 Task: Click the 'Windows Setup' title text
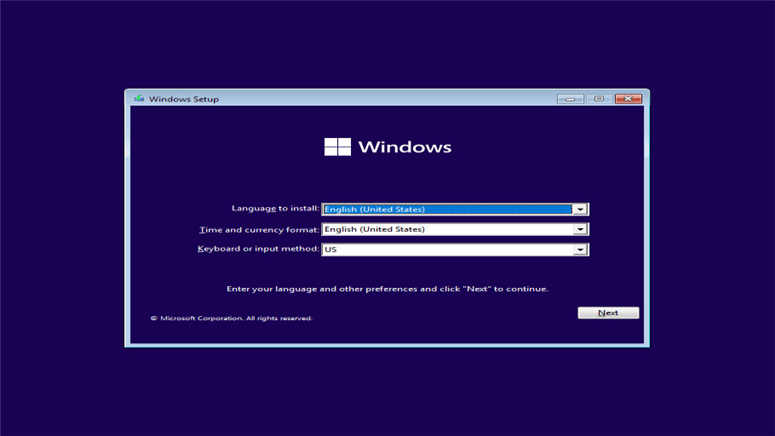184,99
